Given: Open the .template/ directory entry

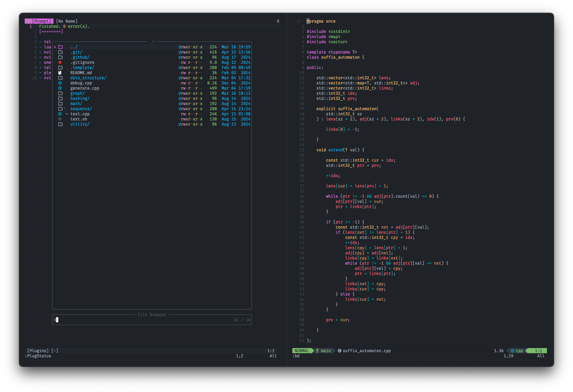Looking at the screenshot, I should click(x=82, y=68).
